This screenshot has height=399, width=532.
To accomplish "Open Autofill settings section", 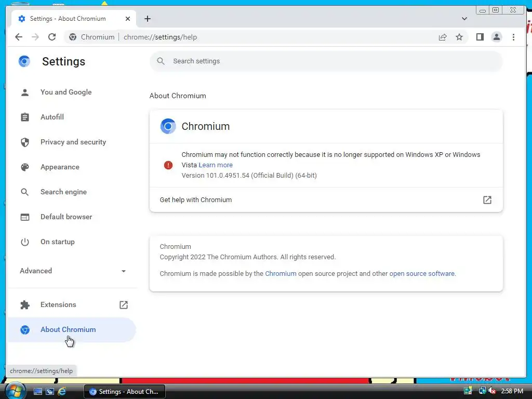I will pos(72,117).
